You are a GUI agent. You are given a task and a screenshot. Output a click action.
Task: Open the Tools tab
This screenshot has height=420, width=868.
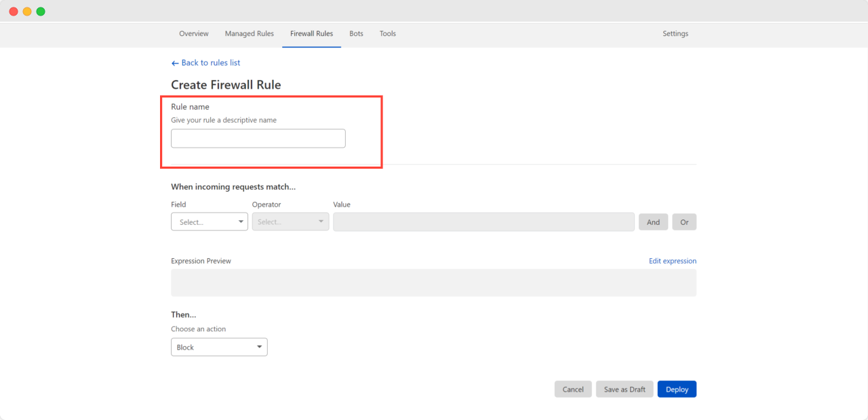pyautogui.click(x=387, y=33)
